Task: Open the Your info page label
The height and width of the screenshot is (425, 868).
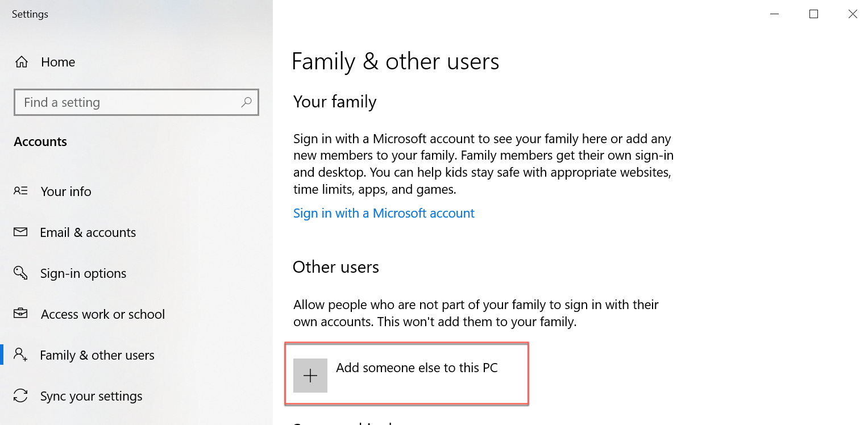Action: 66,192
